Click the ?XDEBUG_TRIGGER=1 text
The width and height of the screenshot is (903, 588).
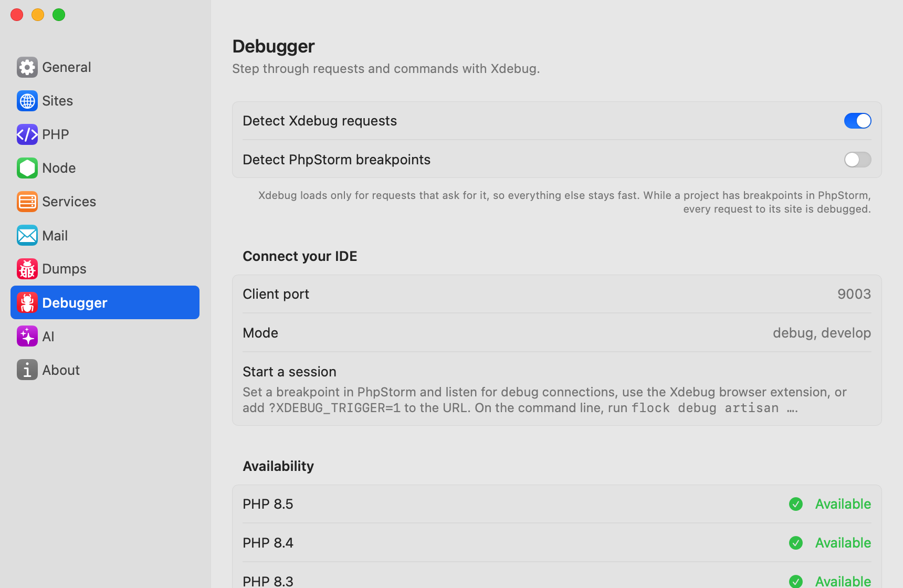[334, 408]
